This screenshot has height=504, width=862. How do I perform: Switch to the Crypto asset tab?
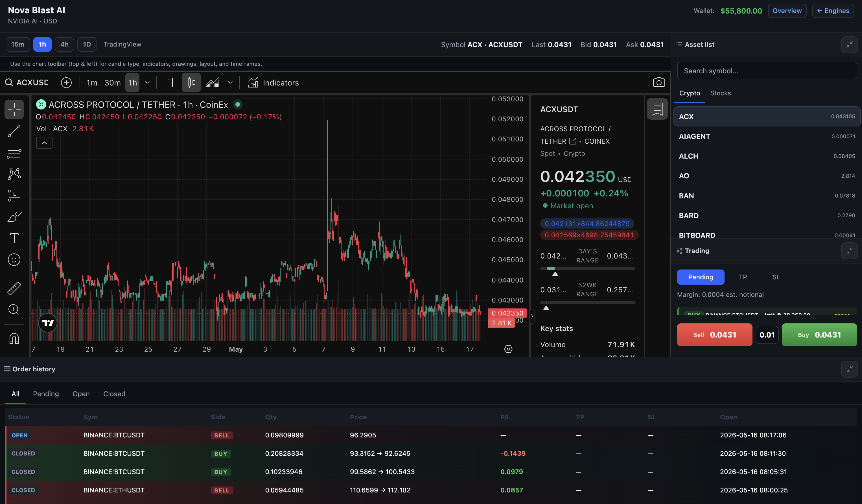pos(689,93)
